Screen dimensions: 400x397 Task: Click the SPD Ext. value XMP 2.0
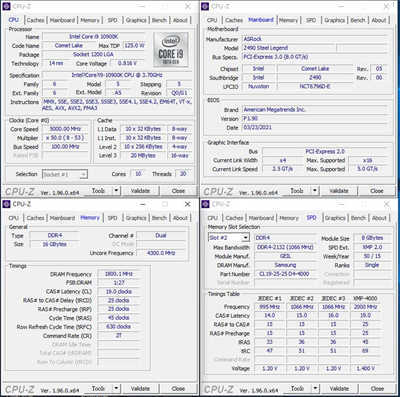(372, 247)
